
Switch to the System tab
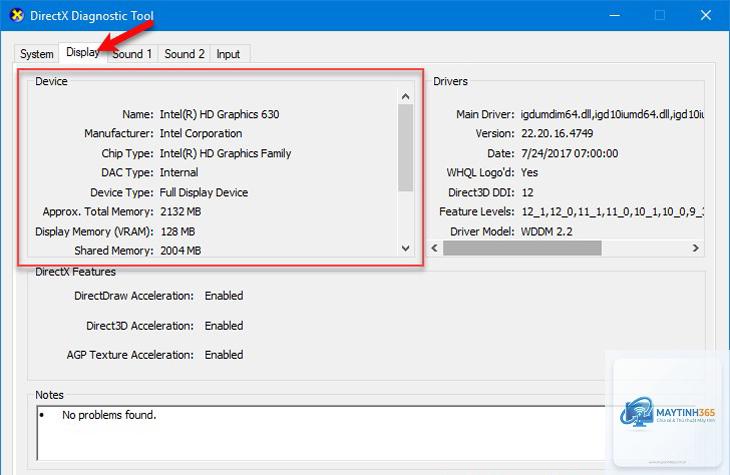[36, 54]
